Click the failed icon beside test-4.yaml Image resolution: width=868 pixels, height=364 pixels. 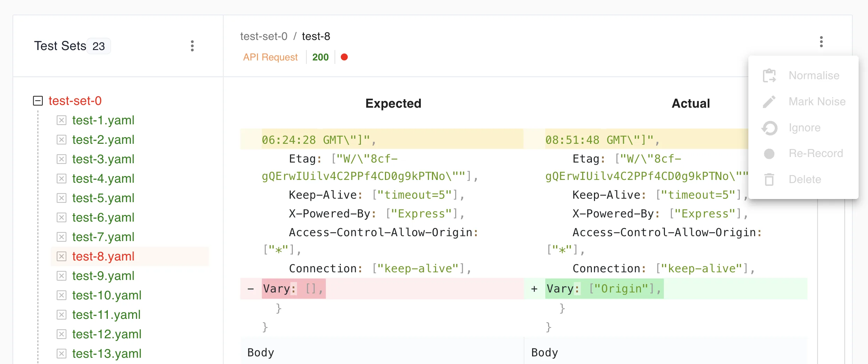[62, 179]
